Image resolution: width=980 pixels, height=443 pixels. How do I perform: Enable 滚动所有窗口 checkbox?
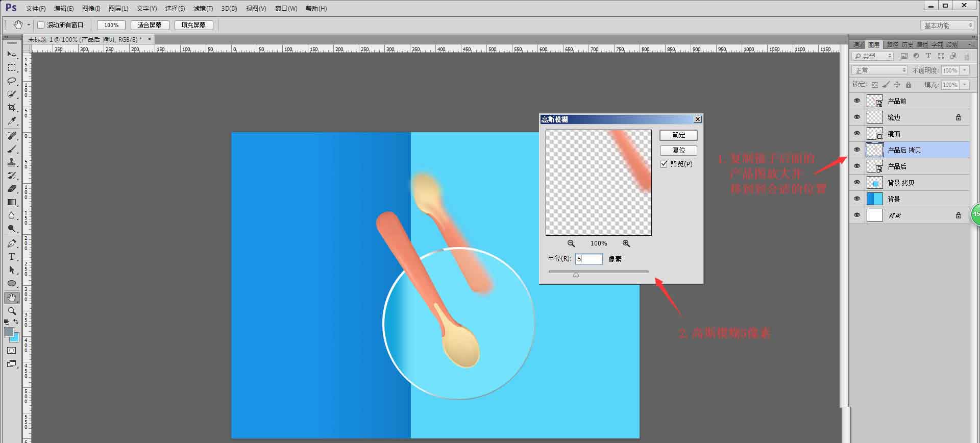coord(41,25)
